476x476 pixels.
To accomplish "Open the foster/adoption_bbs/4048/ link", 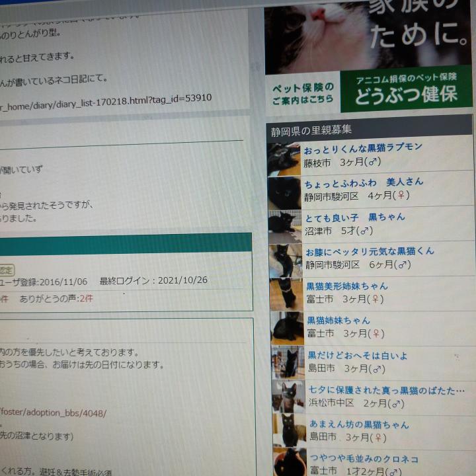I will coord(53,413).
